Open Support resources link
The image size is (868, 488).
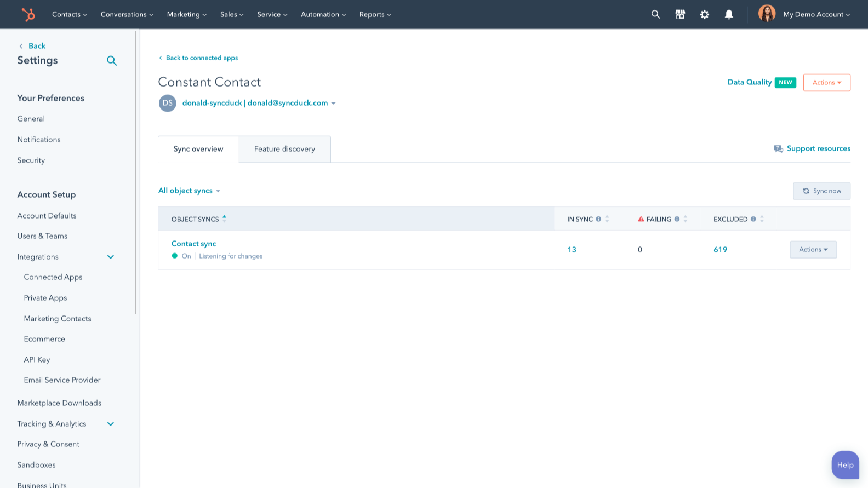click(819, 148)
